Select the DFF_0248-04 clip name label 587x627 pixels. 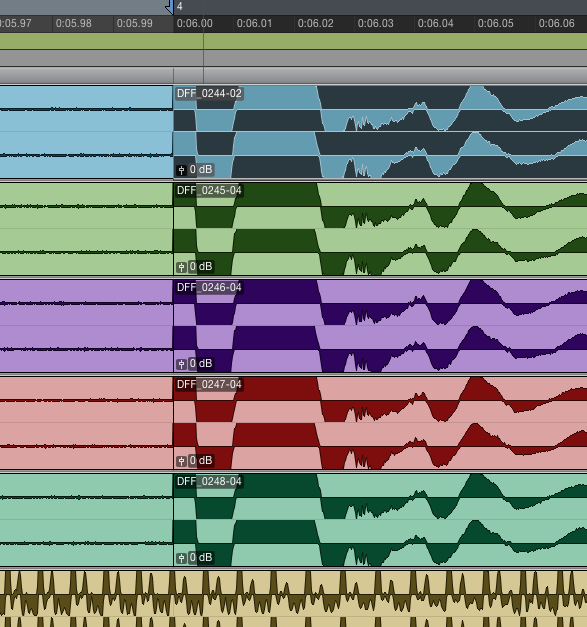coord(209,481)
